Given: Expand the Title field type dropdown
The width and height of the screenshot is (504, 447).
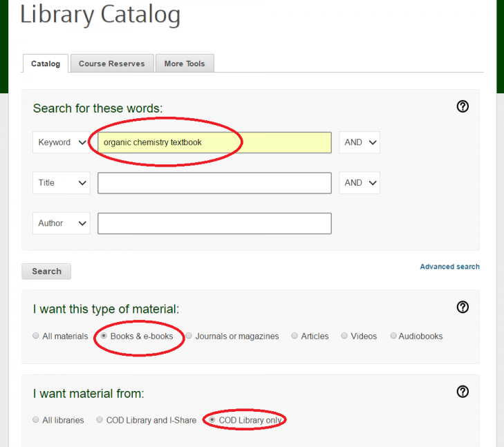Looking at the screenshot, I should coord(62,183).
